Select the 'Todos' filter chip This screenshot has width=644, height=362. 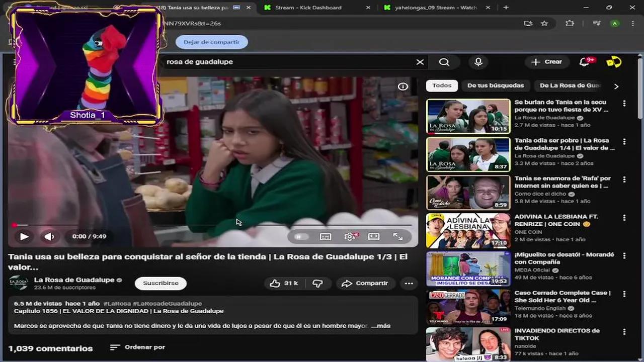click(x=442, y=85)
